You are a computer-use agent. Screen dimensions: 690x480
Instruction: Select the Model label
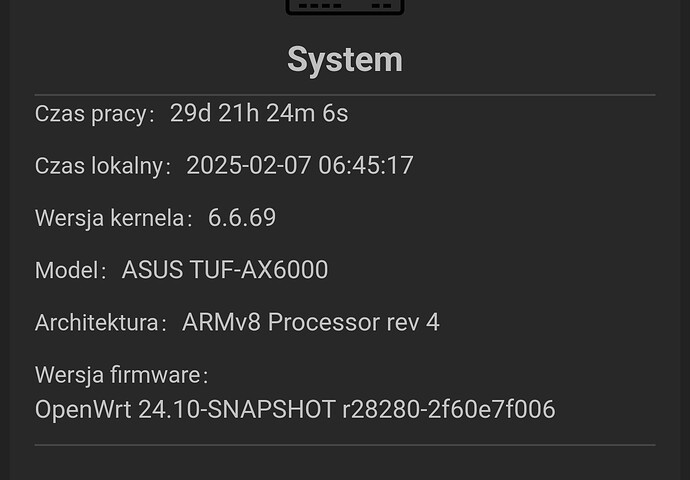point(70,270)
